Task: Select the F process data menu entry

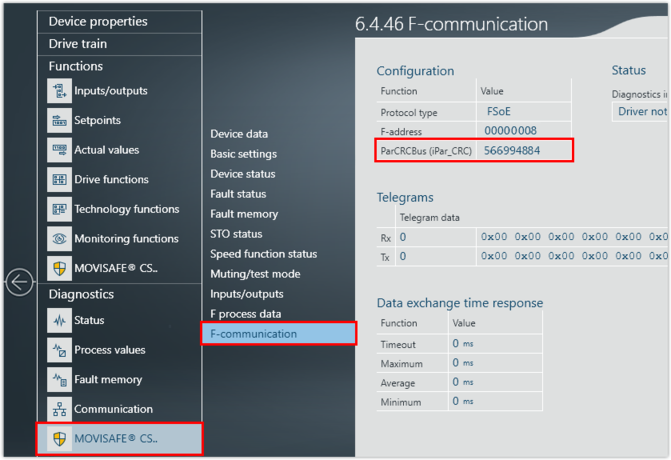Action: point(245,314)
